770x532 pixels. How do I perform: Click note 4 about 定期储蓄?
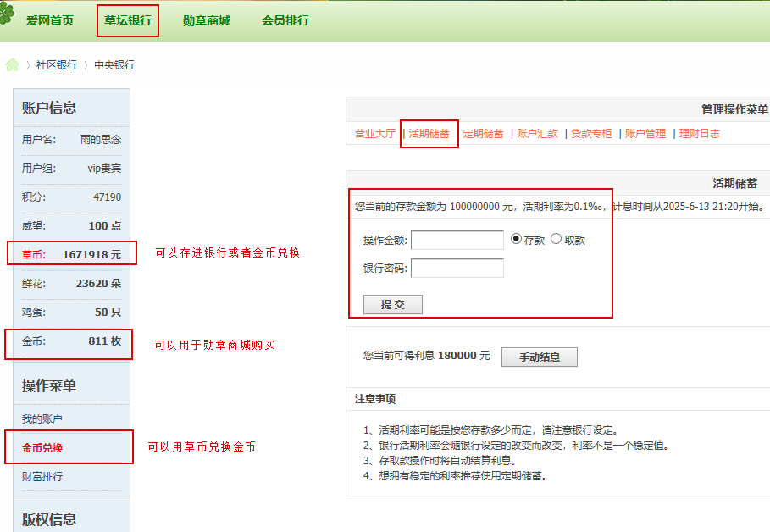click(455, 476)
